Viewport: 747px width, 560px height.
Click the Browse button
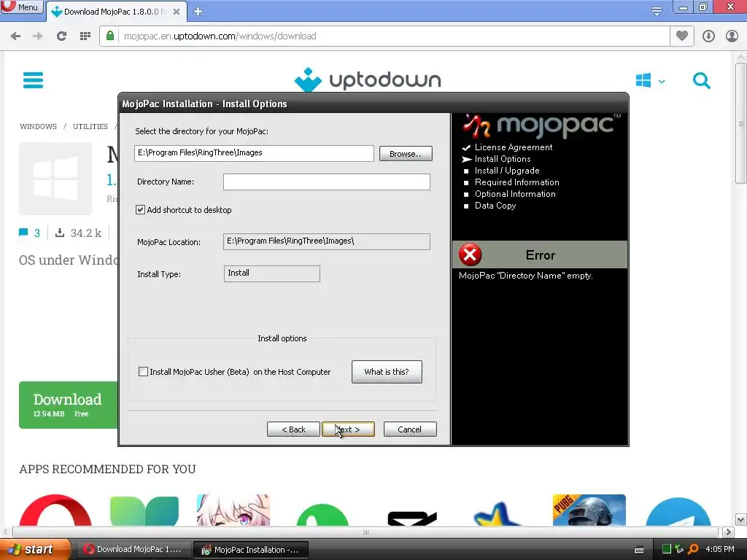click(x=406, y=154)
